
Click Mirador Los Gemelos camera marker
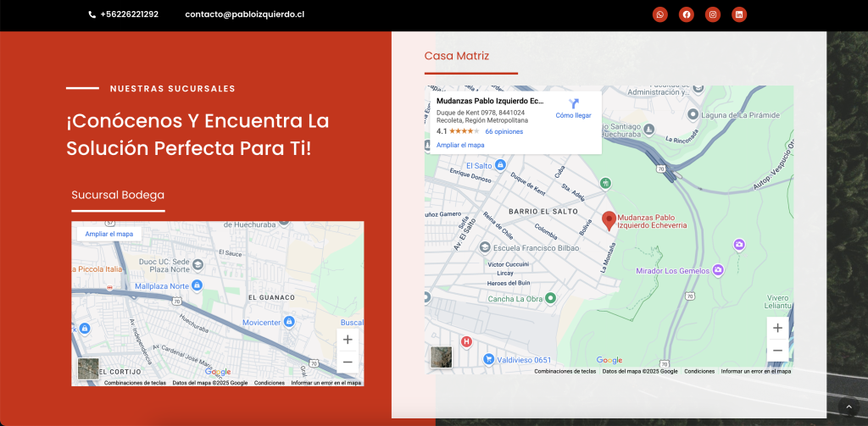point(719,270)
